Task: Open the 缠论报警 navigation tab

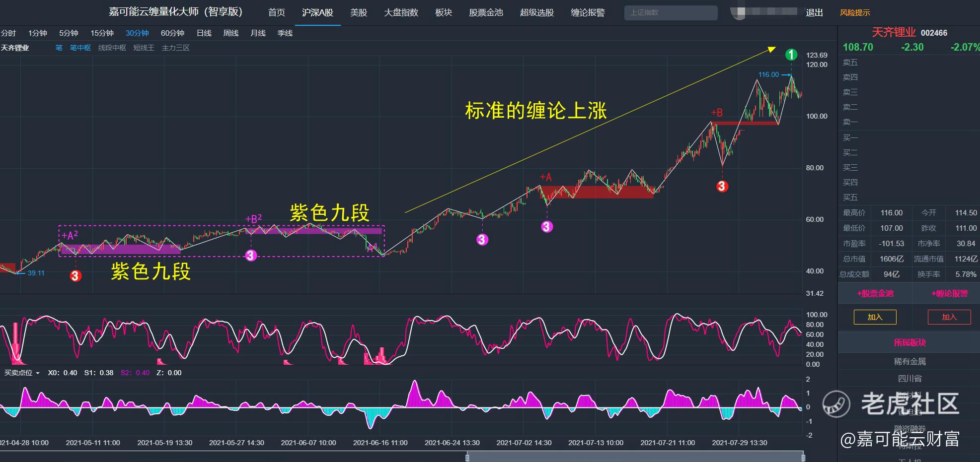Action: coord(588,12)
